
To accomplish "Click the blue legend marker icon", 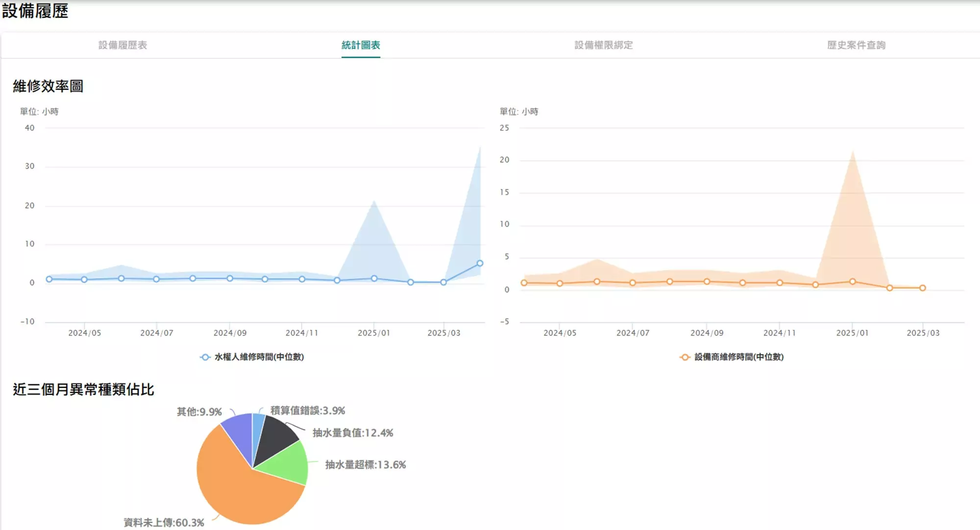I will tap(205, 357).
